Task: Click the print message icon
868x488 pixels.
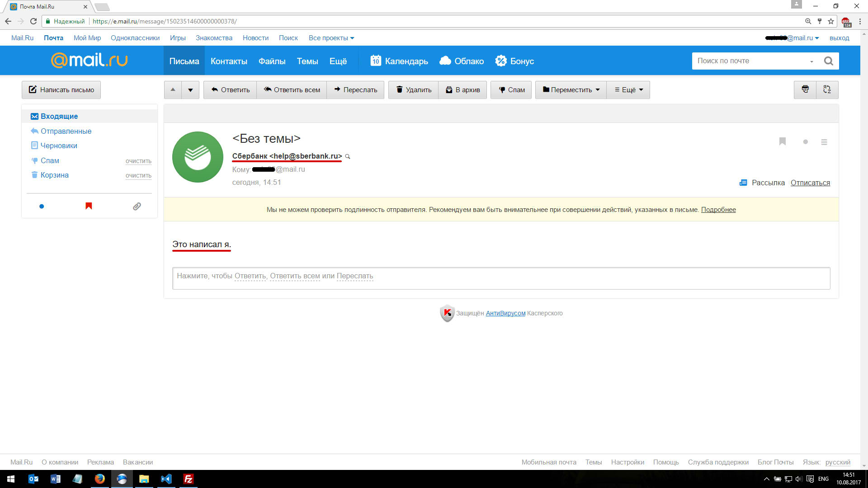Action: click(805, 89)
